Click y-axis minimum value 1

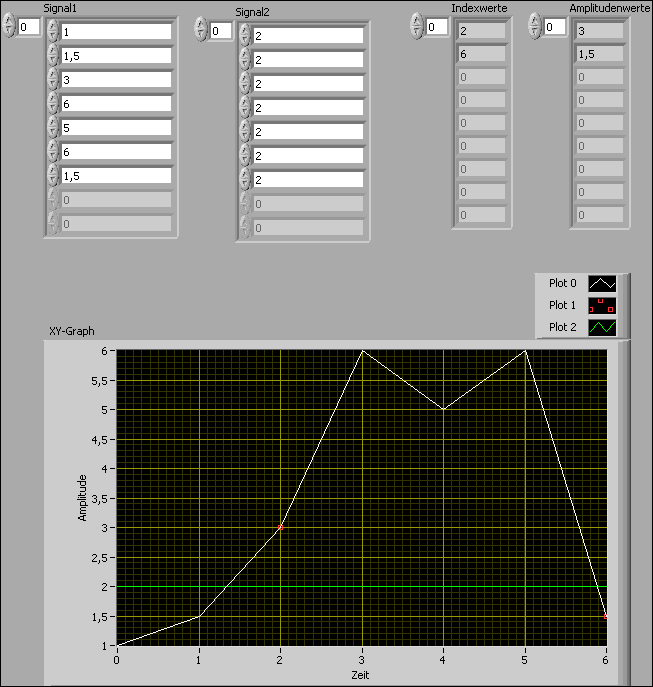coord(104,646)
